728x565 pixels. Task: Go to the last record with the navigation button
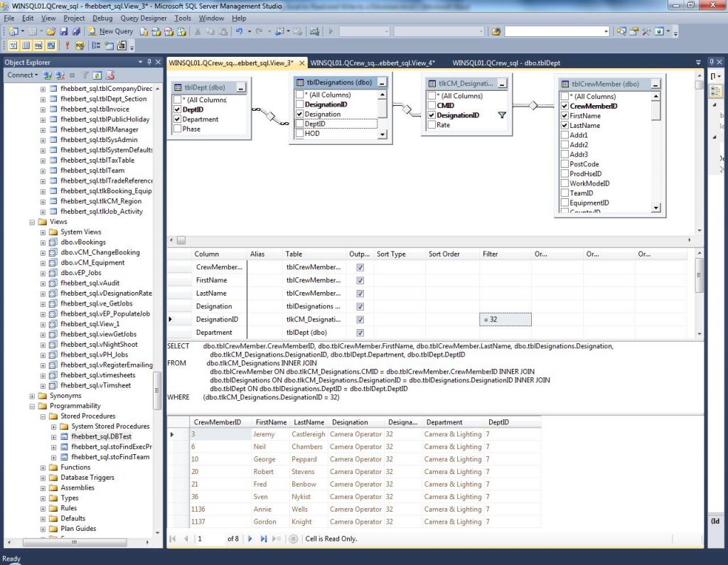pyautogui.click(x=263, y=539)
